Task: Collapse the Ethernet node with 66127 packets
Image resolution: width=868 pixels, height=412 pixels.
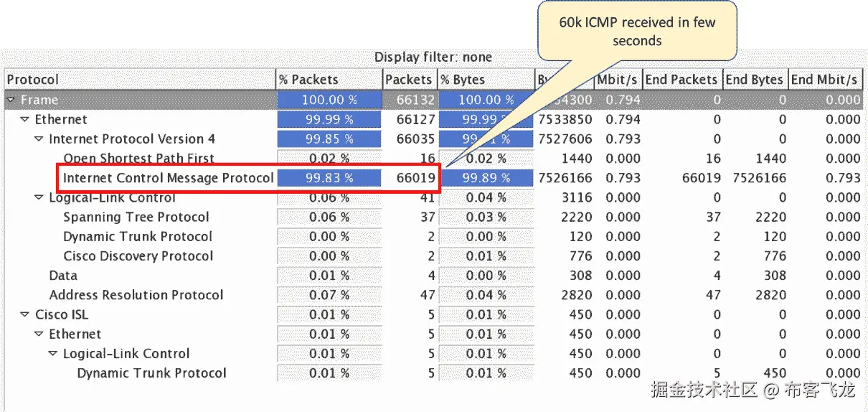Action: [x=25, y=120]
